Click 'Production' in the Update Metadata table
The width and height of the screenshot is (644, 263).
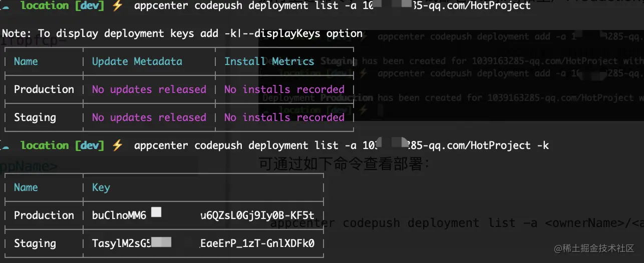[x=44, y=89]
